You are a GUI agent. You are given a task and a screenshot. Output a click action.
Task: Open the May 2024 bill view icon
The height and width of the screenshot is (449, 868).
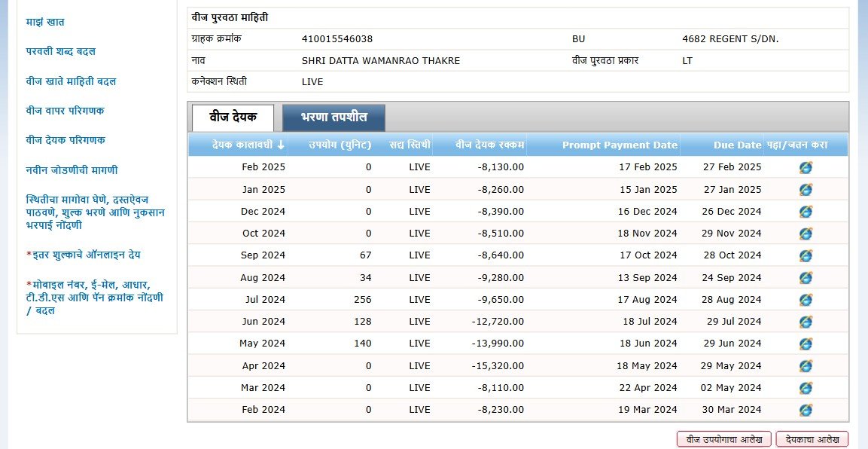(x=806, y=344)
